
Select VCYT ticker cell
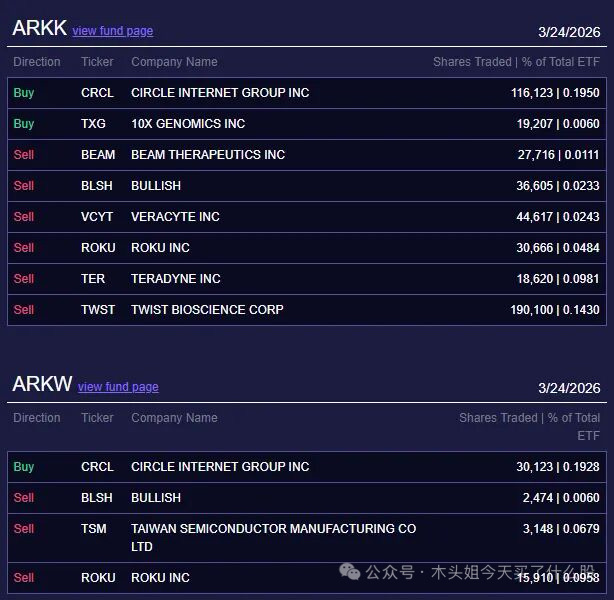pyautogui.click(x=97, y=217)
